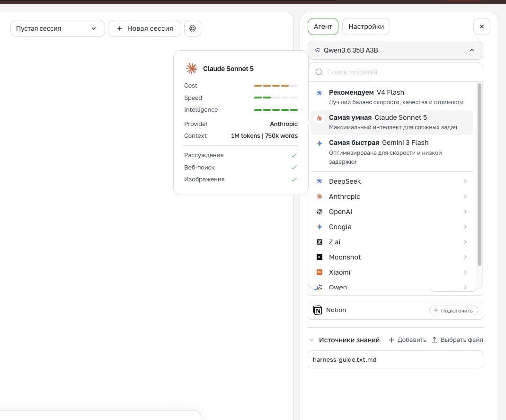Click the model list scrollbar
The width and height of the screenshot is (506, 420).
coord(479,174)
